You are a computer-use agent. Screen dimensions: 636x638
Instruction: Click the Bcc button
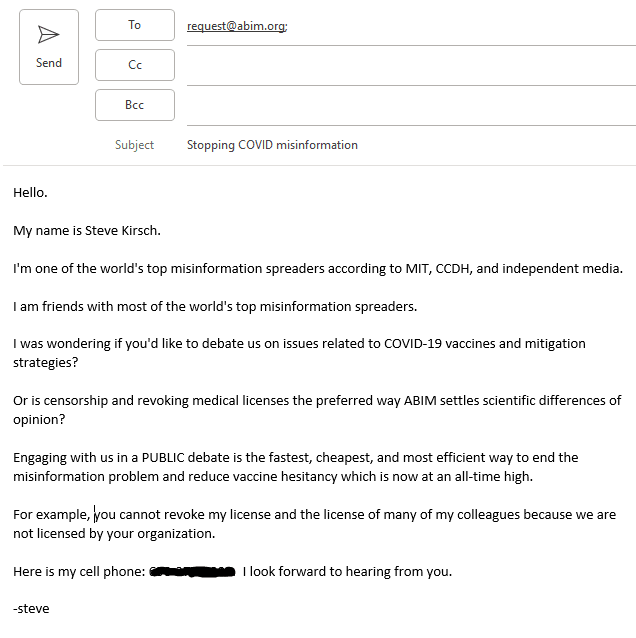tap(135, 105)
